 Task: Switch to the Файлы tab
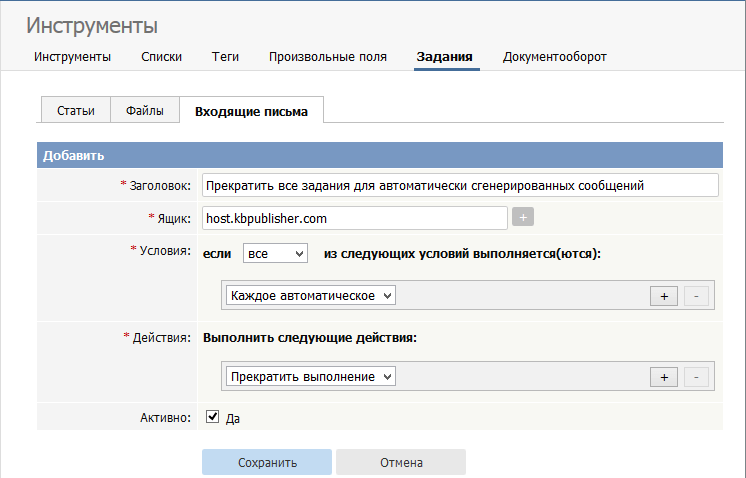coord(145,111)
